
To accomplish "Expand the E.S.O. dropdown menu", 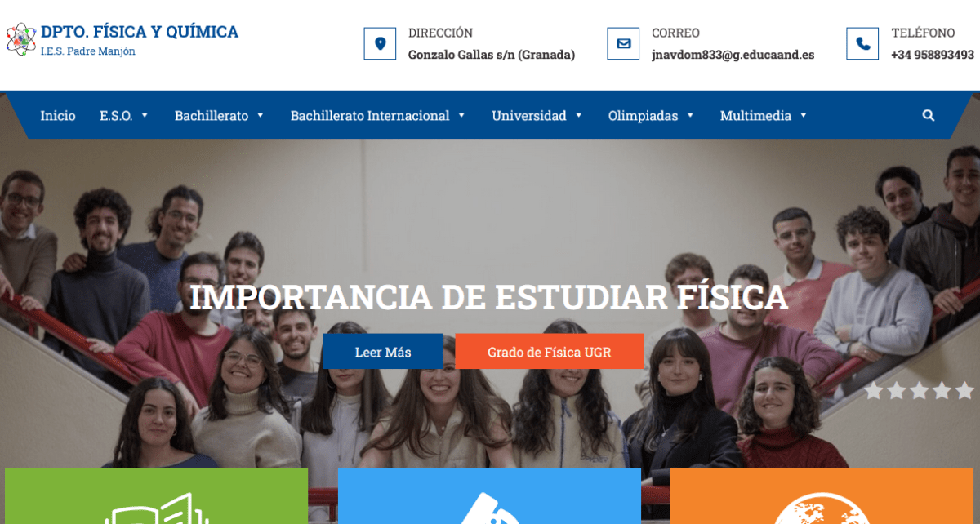I will click(x=124, y=116).
